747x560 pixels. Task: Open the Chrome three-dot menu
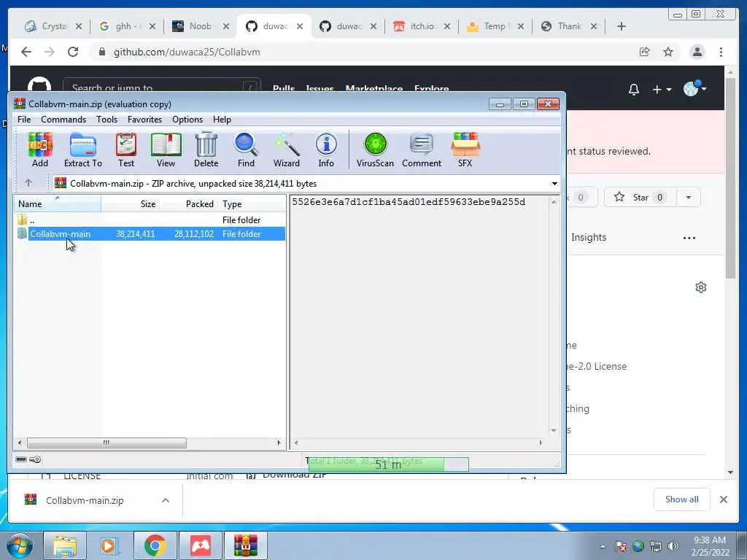coord(721,52)
